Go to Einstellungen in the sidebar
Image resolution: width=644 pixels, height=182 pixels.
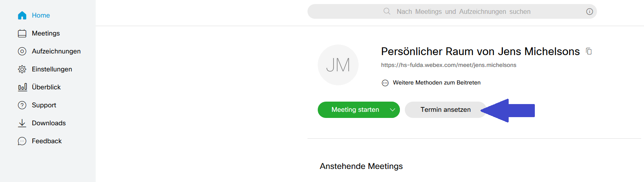52,69
